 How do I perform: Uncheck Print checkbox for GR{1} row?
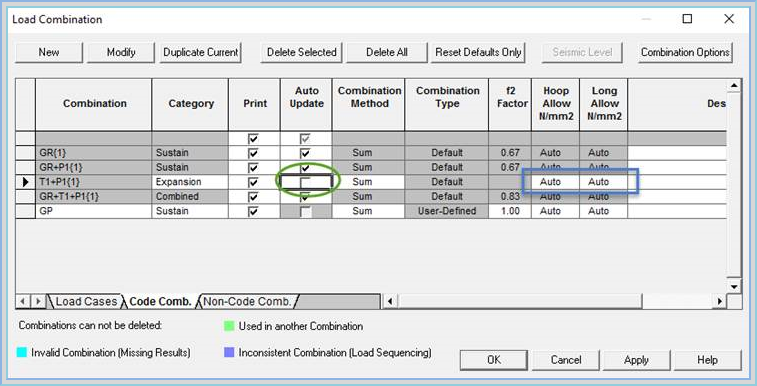coord(253,153)
